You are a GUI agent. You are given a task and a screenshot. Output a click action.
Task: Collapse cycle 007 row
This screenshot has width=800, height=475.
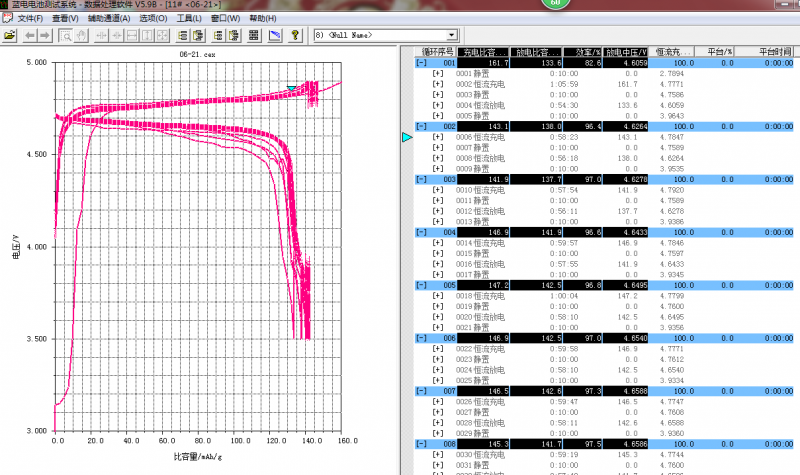pyautogui.click(x=421, y=391)
